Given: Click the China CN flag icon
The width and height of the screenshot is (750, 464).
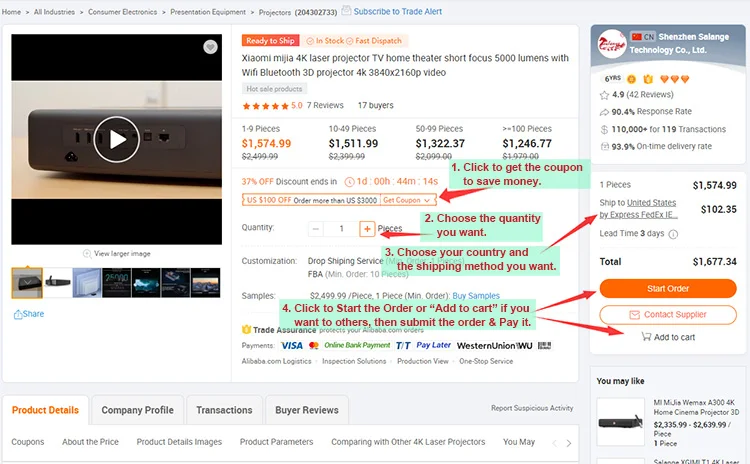Looking at the screenshot, I should coord(636,36).
